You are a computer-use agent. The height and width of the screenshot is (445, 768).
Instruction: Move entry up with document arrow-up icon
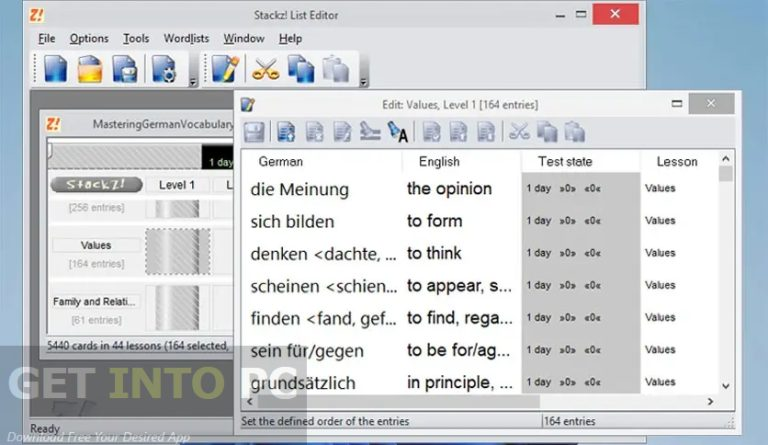[458, 132]
